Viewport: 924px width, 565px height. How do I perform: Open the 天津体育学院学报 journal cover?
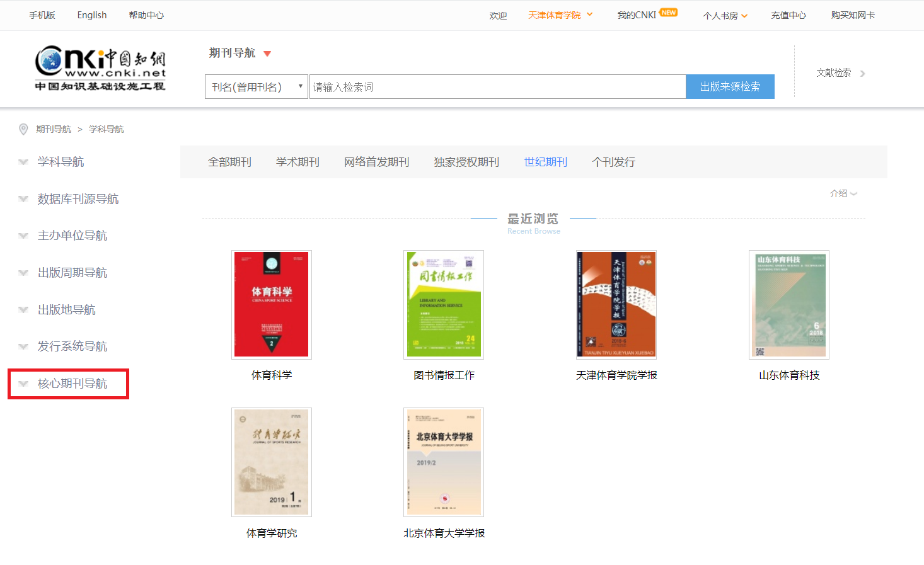point(616,305)
